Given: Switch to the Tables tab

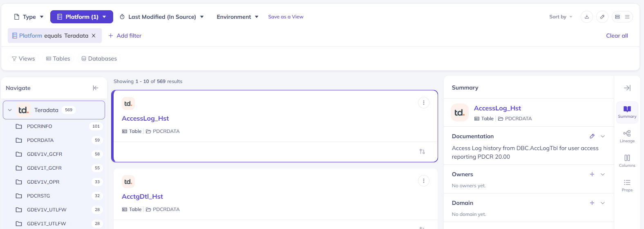Looking at the screenshot, I should (x=58, y=58).
